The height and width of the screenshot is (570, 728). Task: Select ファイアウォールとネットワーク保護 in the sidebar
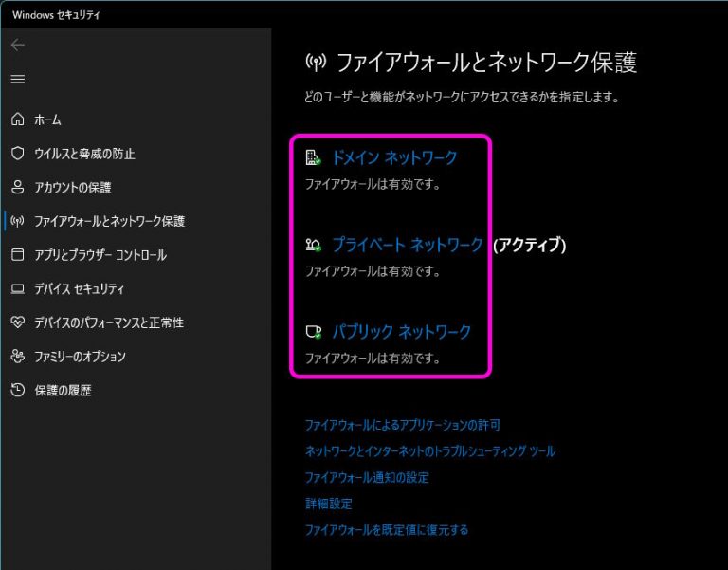(110, 221)
